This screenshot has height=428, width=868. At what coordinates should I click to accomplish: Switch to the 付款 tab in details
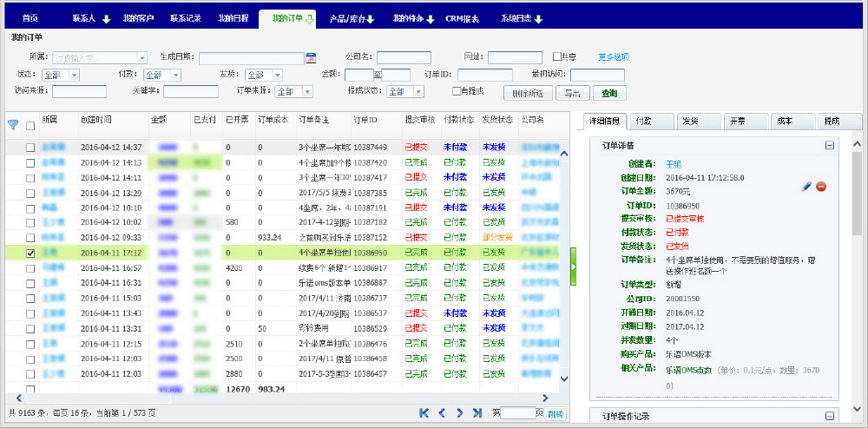pos(643,122)
